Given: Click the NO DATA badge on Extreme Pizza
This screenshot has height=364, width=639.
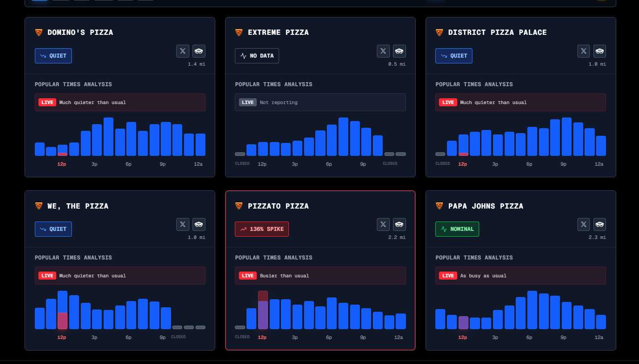Looking at the screenshot, I should [x=257, y=56].
